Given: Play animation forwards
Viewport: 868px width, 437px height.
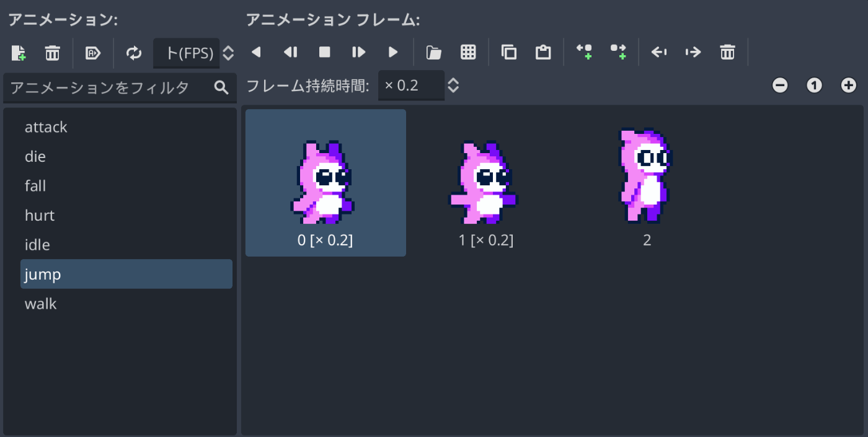Looking at the screenshot, I should (x=393, y=52).
